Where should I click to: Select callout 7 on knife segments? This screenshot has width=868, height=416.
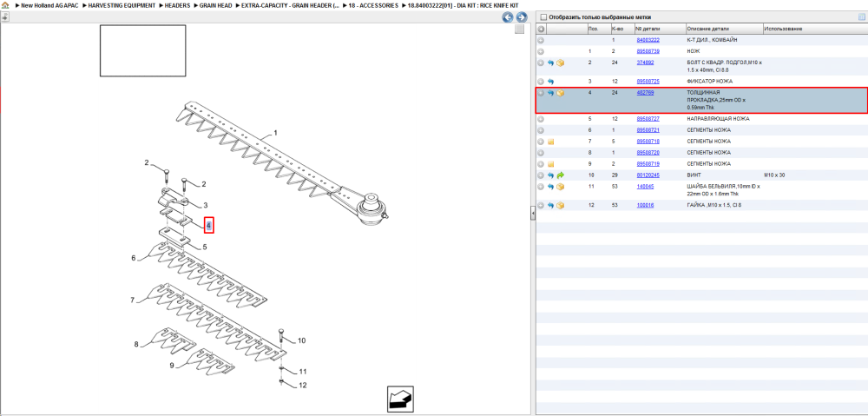point(133,300)
